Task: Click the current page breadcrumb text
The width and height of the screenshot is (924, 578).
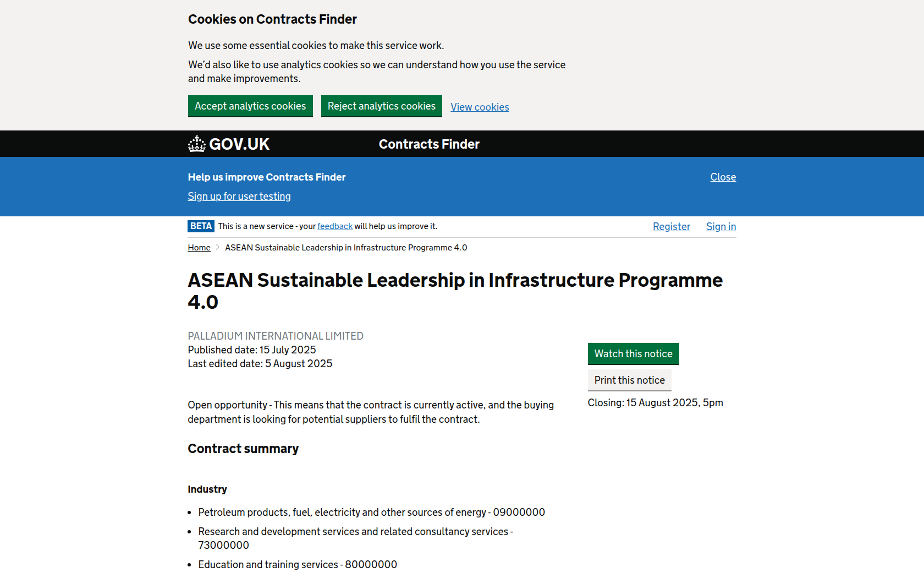Action: point(346,248)
